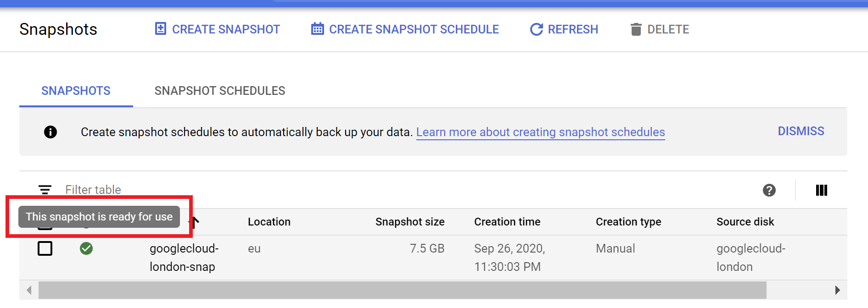
Task: Click the Filter table input field
Action: (x=115, y=189)
